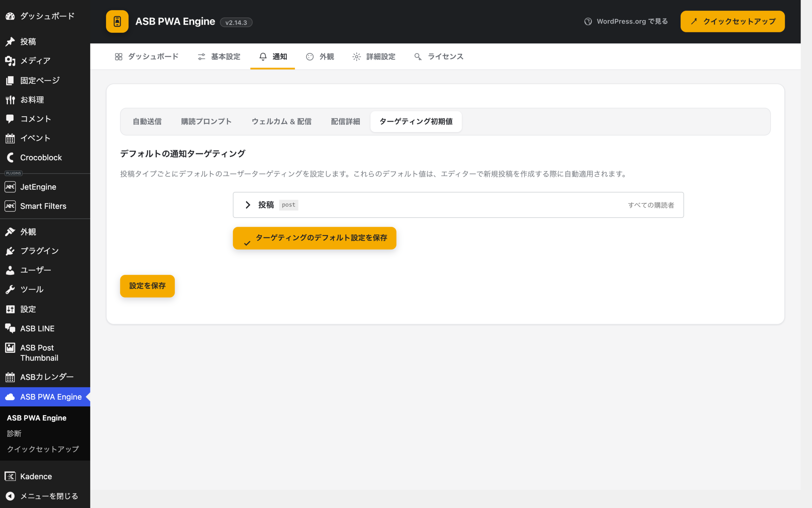Click ターゲティングのデフォルト設定を保存 button

coord(314,238)
